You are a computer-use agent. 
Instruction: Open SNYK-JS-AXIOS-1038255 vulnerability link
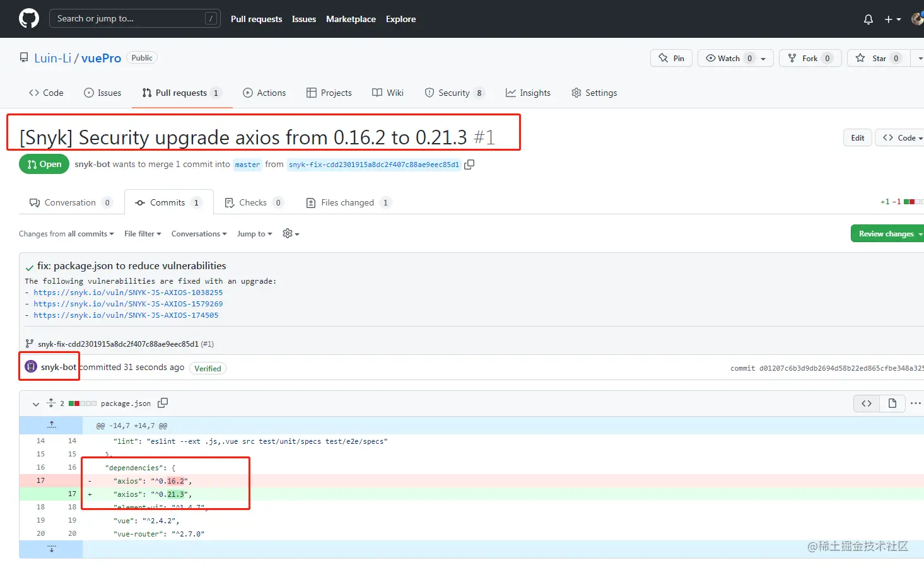click(128, 293)
